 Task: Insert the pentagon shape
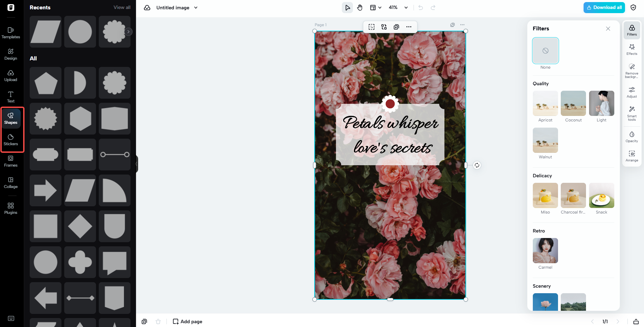(46, 83)
